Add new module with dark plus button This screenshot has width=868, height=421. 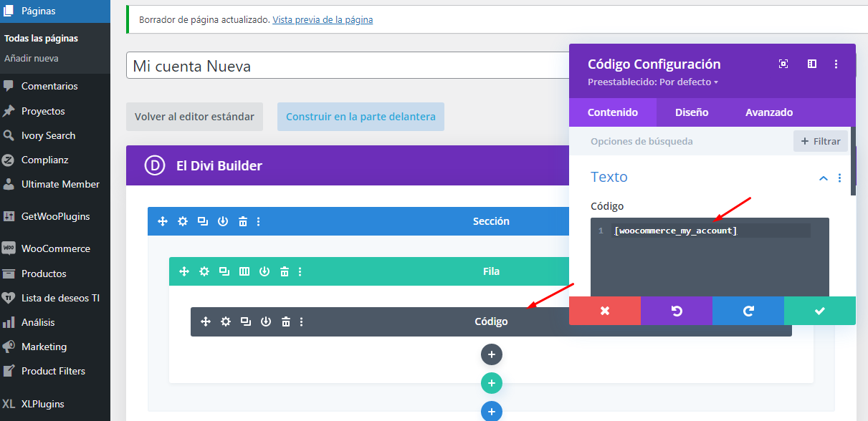[491, 354]
